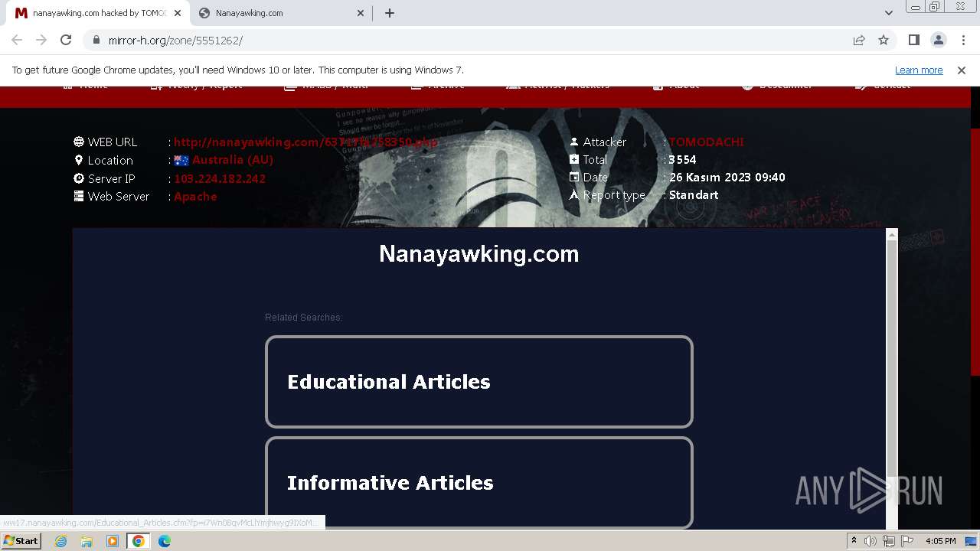Close the nanayawking.com hacked tab
Screen dimensions: 980x551
point(177,13)
